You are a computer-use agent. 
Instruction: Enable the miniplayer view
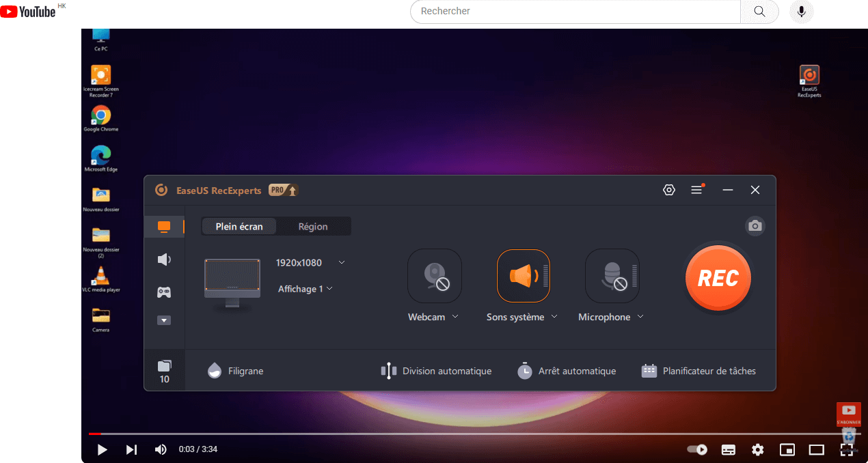[x=787, y=449]
